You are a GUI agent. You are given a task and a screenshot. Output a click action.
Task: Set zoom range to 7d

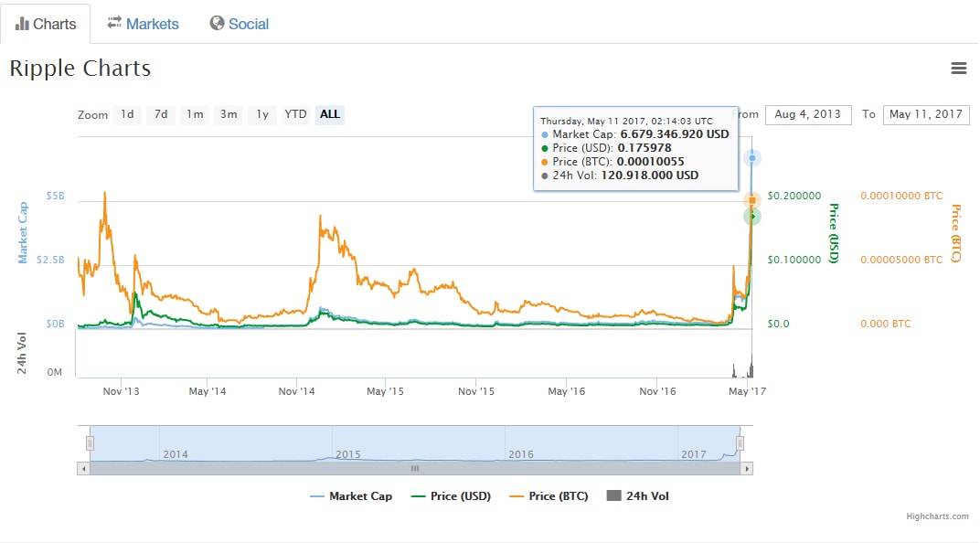click(x=161, y=114)
